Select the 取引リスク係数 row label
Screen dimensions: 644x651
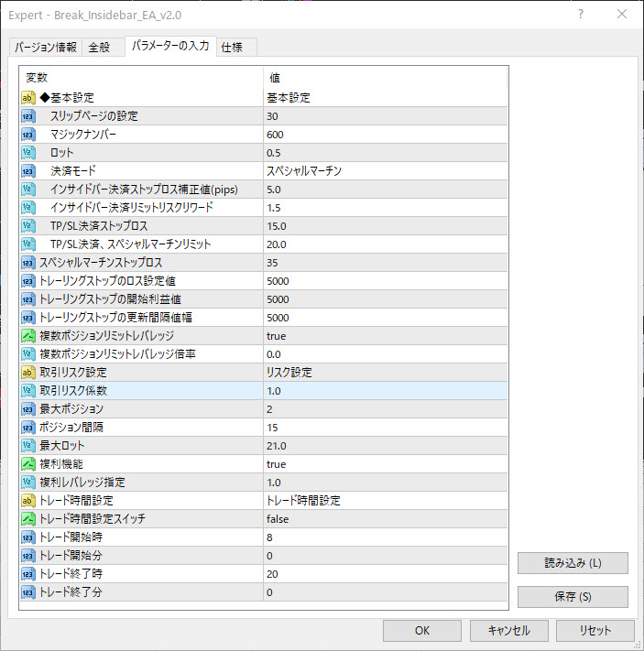(x=73, y=391)
